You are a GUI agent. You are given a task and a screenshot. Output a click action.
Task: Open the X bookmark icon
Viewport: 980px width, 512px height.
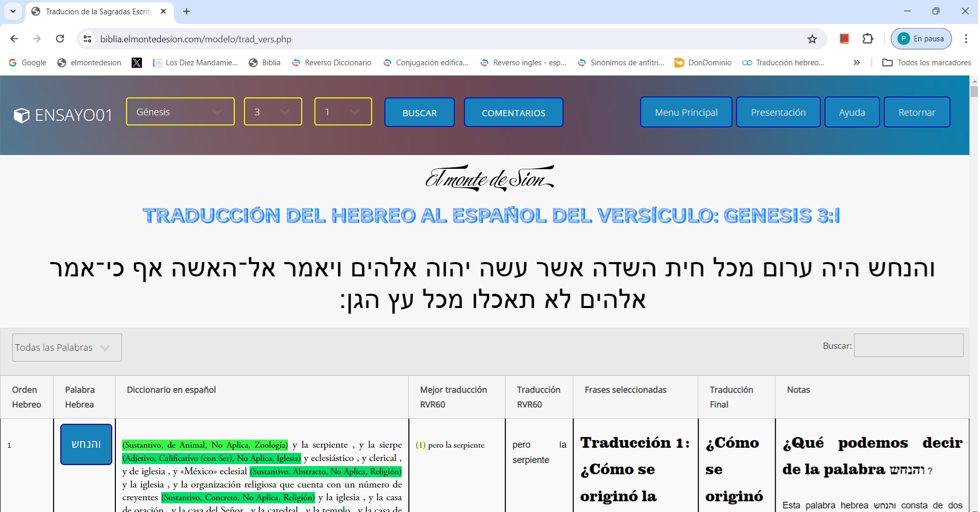137,63
